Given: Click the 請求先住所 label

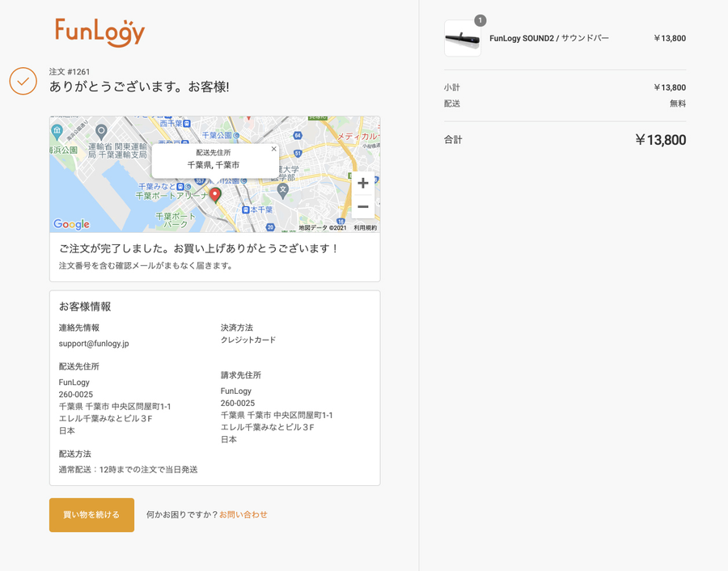Looking at the screenshot, I should (240, 375).
